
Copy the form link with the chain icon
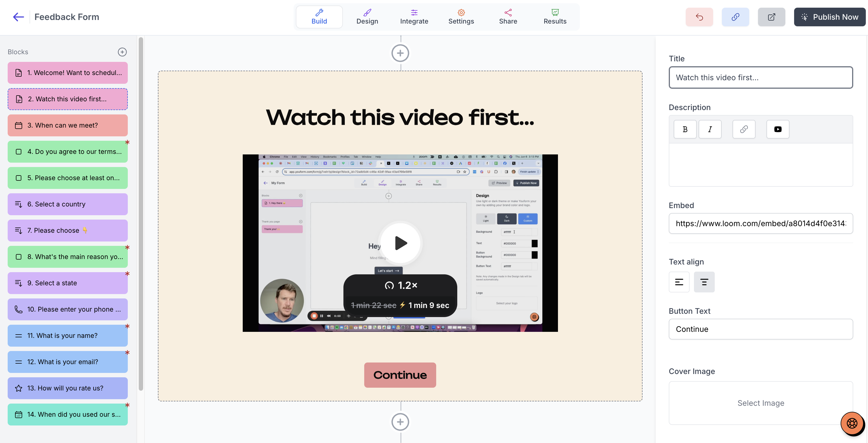point(735,17)
